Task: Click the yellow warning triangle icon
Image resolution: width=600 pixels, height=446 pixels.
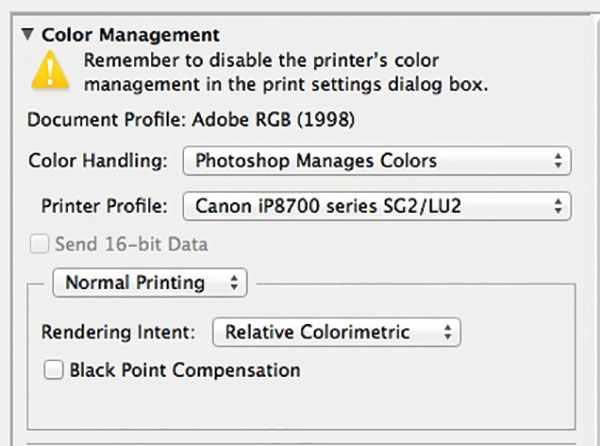Action: [50, 71]
